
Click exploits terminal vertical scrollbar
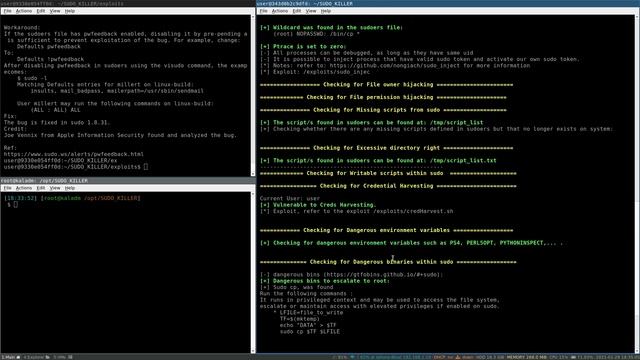click(x=253, y=95)
